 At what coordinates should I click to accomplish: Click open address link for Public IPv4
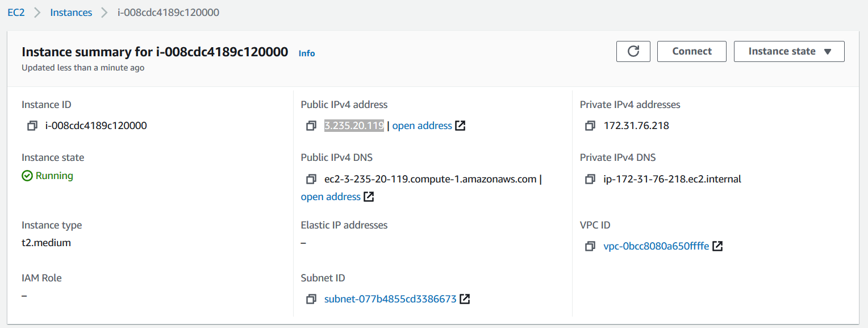point(422,126)
